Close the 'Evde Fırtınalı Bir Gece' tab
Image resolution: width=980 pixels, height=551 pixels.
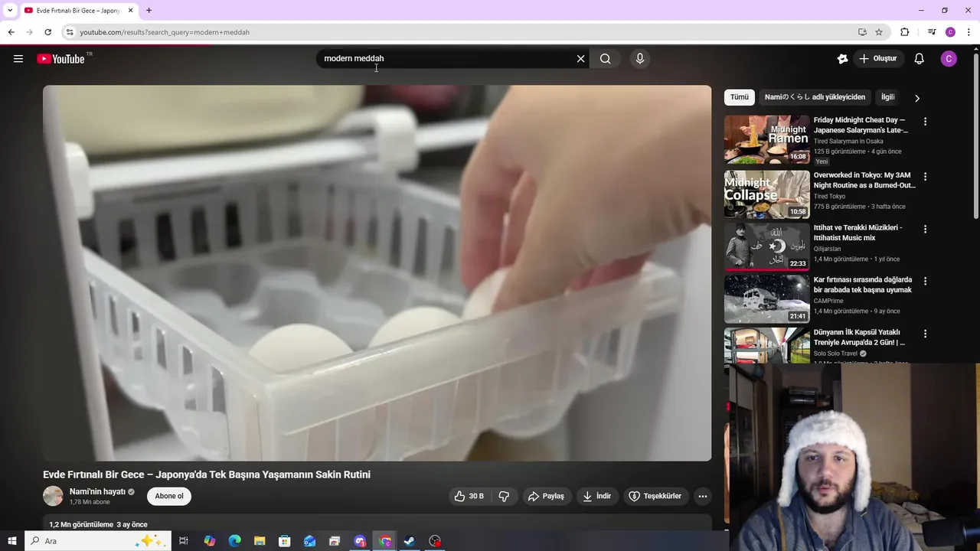[131, 11]
